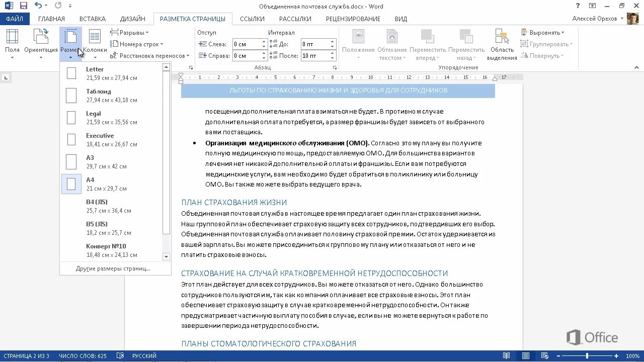Click the СТРАНИЦА 2 ИЗ 3 indicator

[26, 356]
